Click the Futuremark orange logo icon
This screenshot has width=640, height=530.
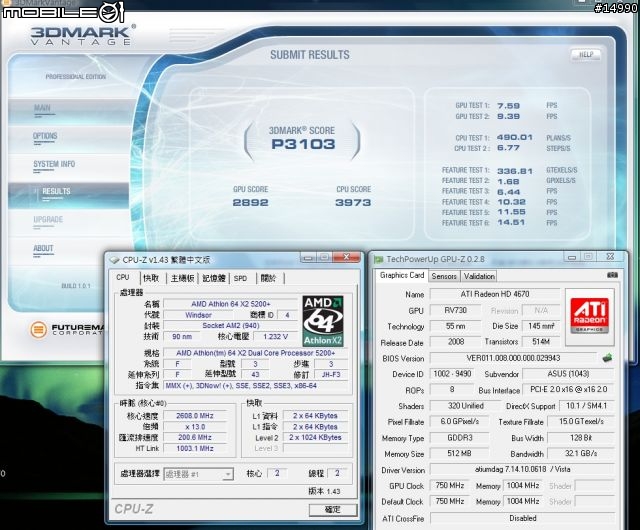[x=38, y=329]
